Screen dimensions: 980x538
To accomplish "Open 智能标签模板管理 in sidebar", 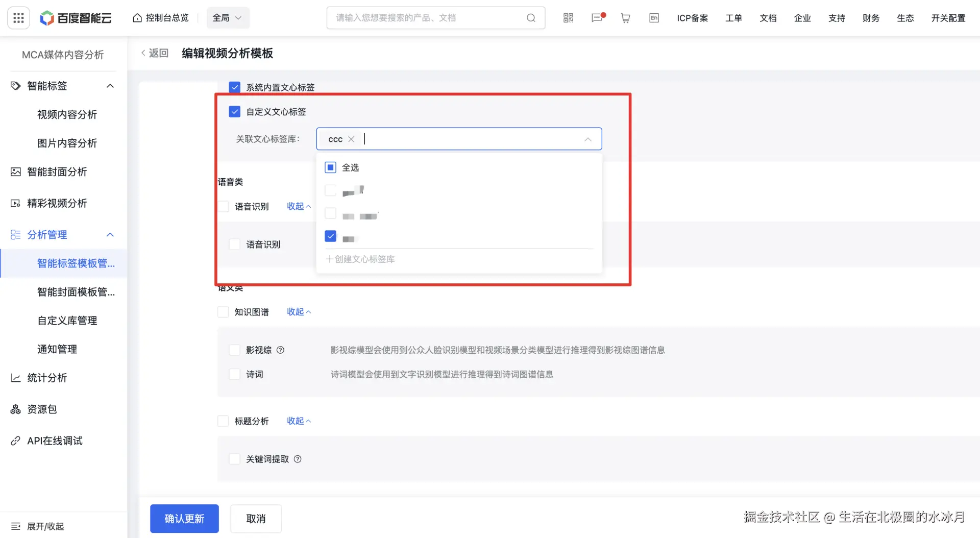I will pyautogui.click(x=76, y=263).
